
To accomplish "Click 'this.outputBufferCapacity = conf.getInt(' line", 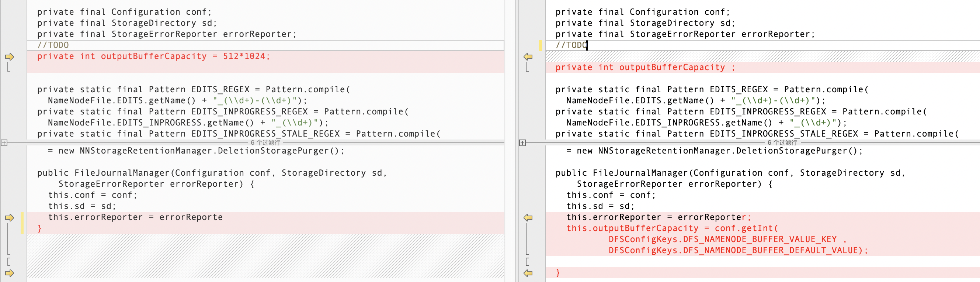I will pos(672,228).
